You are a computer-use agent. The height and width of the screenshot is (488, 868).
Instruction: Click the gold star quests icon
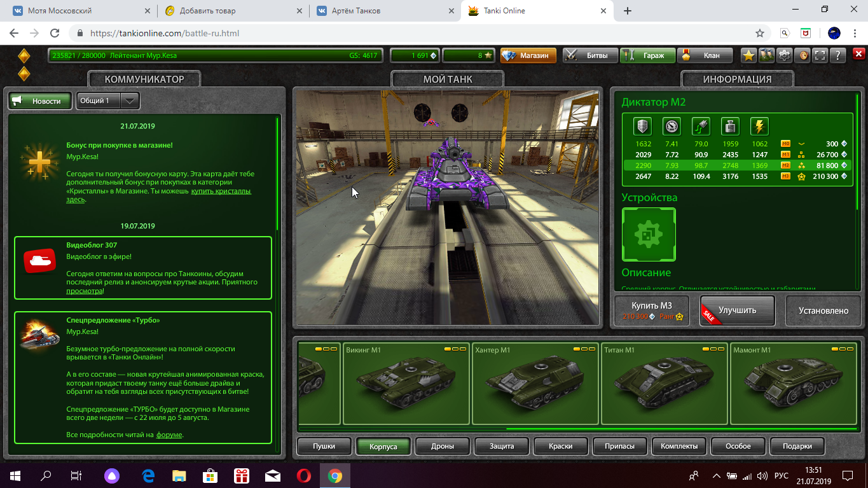point(748,55)
